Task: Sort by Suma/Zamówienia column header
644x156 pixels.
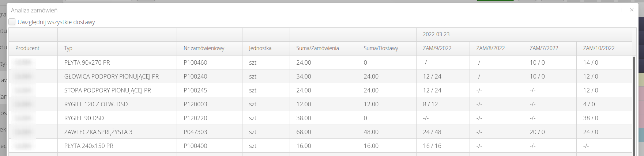Action: coord(317,48)
